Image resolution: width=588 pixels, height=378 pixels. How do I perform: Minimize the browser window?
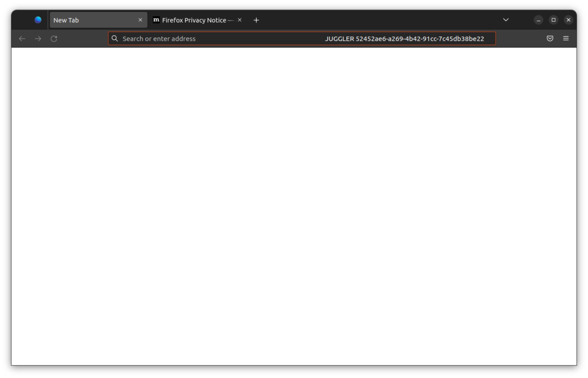[x=538, y=20]
